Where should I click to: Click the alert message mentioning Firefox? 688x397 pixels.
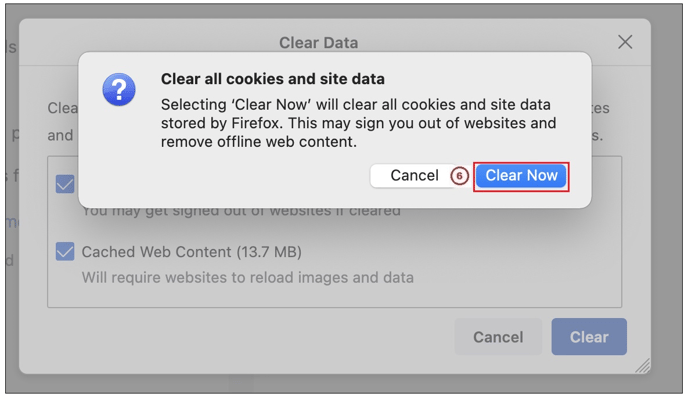[358, 123]
